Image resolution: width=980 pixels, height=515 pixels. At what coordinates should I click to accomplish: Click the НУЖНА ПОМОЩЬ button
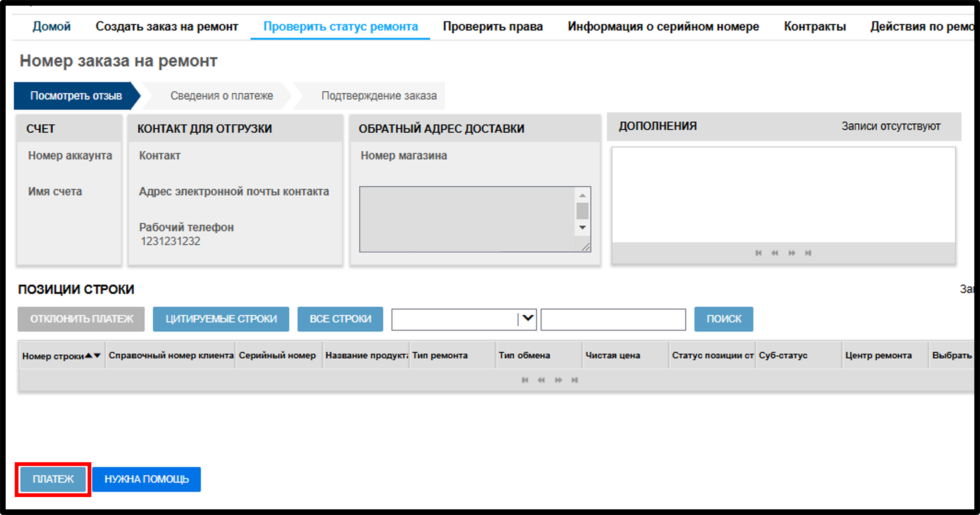coord(147,479)
